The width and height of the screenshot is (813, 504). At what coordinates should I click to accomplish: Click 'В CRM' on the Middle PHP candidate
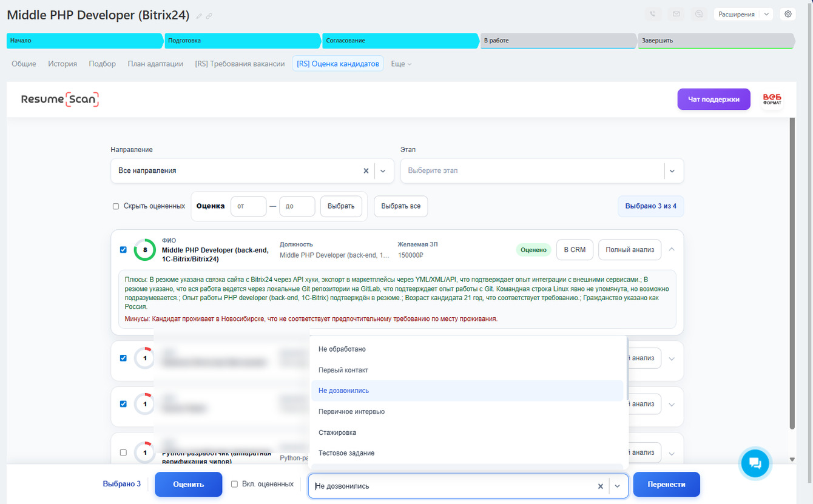575,249
